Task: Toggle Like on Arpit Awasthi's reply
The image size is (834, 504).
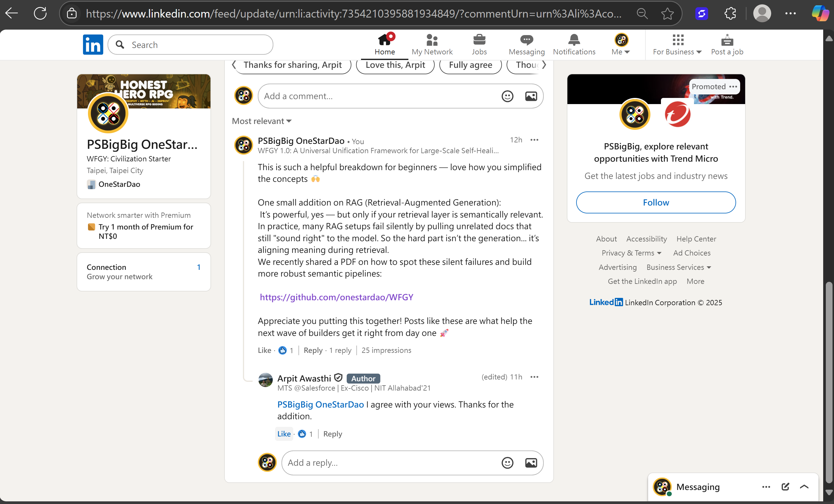Action: point(284,434)
